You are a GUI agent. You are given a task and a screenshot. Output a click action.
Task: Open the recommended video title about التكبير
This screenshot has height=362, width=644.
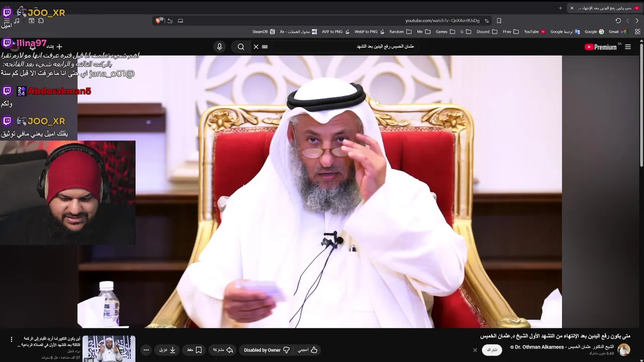49,342
